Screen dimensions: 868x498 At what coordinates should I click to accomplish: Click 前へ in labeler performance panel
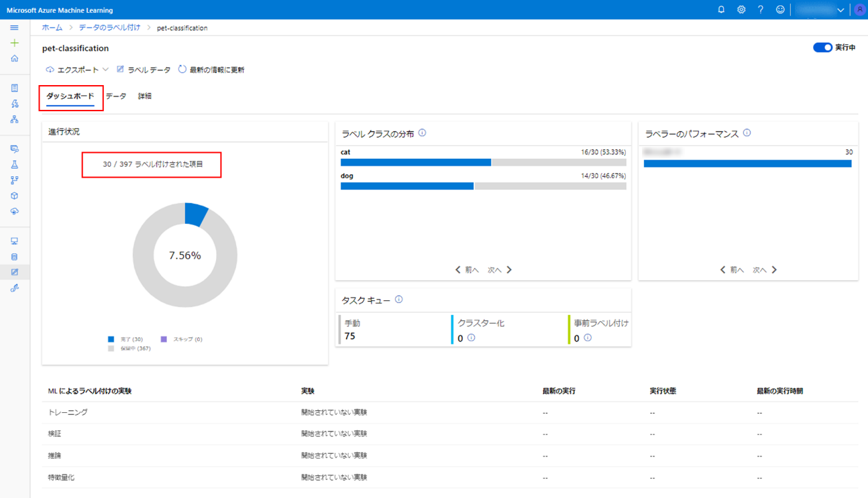[x=732, y=269]
